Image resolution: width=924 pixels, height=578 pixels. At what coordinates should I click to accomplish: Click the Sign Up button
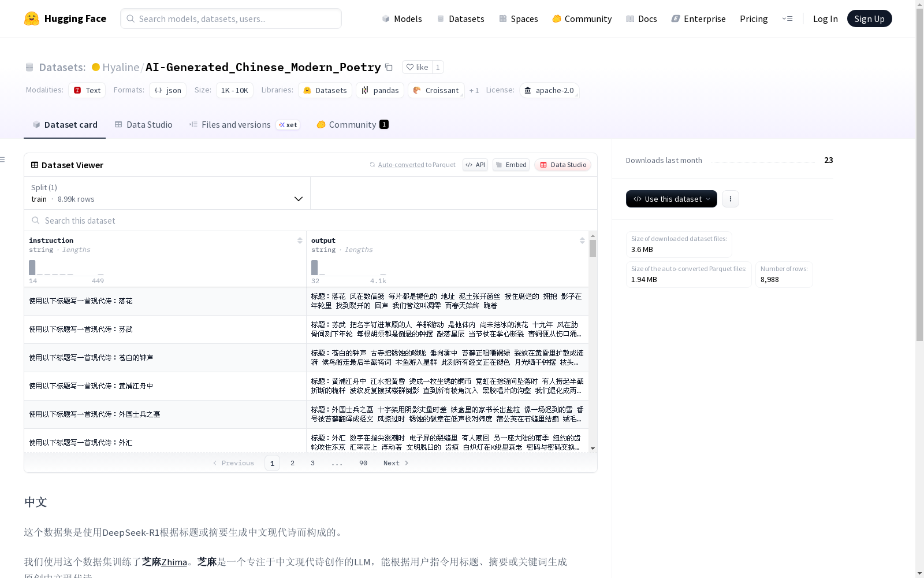869,18
